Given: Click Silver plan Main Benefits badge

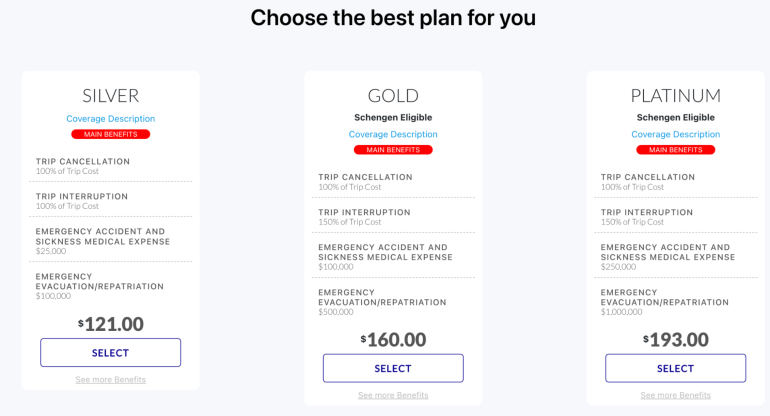Looking at the screenshot, I should [x=110, y=134].
